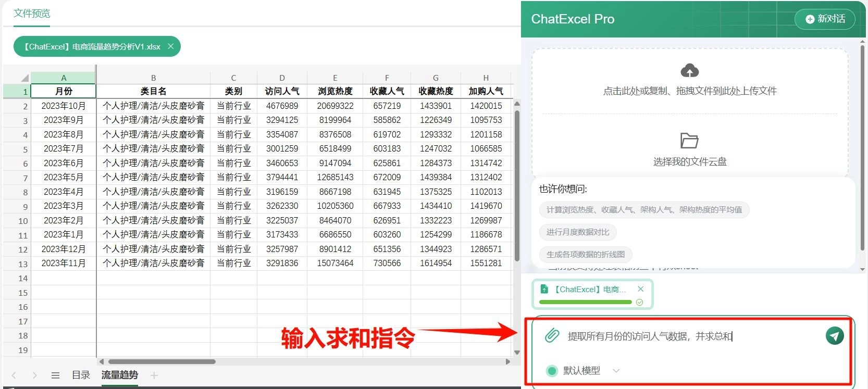Click the select-all corner of spreadsheet
The height and width of the screenshot is (389, 868).
[x=24, y=78]
